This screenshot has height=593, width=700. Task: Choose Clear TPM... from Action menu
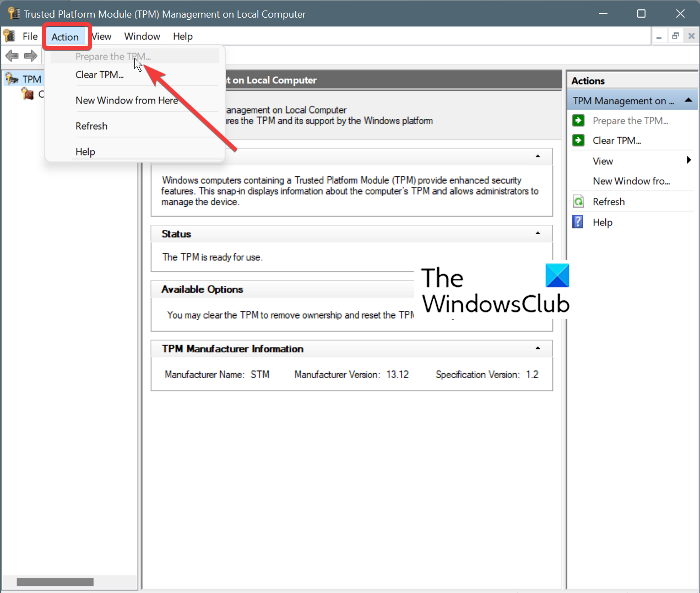click(x=99, y=75)
